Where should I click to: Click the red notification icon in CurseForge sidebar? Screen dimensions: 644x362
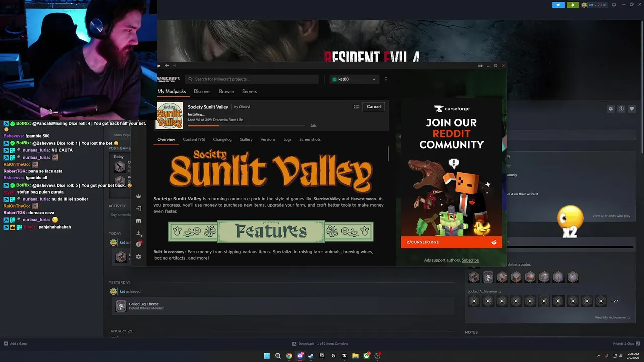tap(139, 244)
